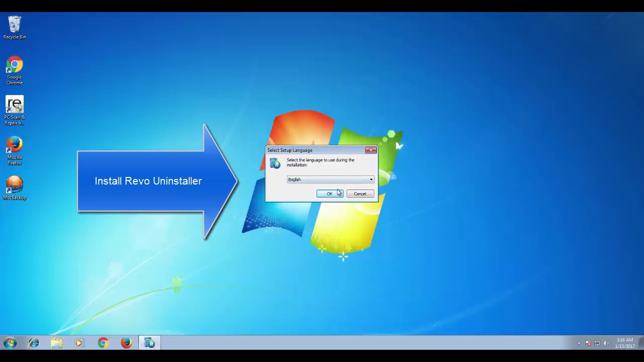Open the volume speaker tray icon
This screenshot has width=644, height=362.
click(606, 343)
